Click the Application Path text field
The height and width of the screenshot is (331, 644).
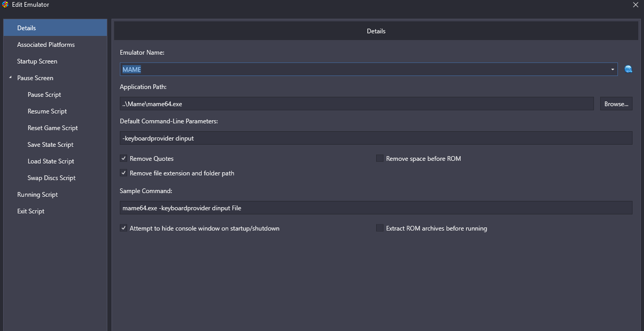click(356, 104)
